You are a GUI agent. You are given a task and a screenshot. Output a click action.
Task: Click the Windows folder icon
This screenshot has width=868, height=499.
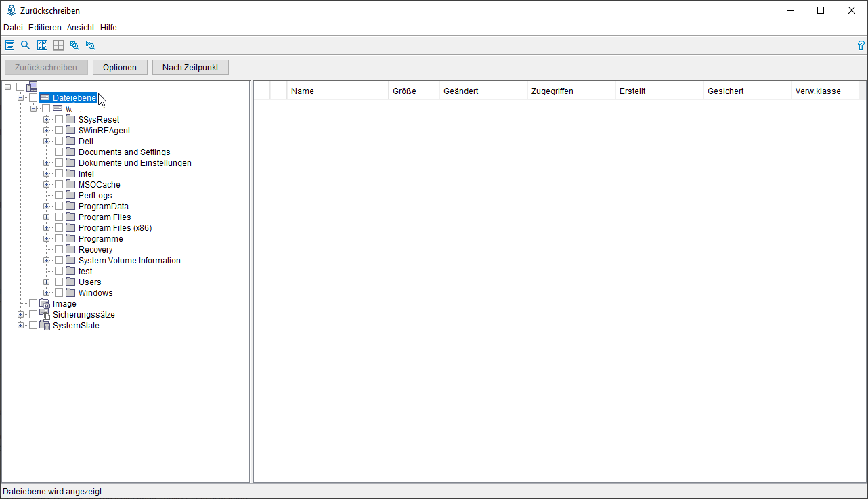tap(70, 293)
